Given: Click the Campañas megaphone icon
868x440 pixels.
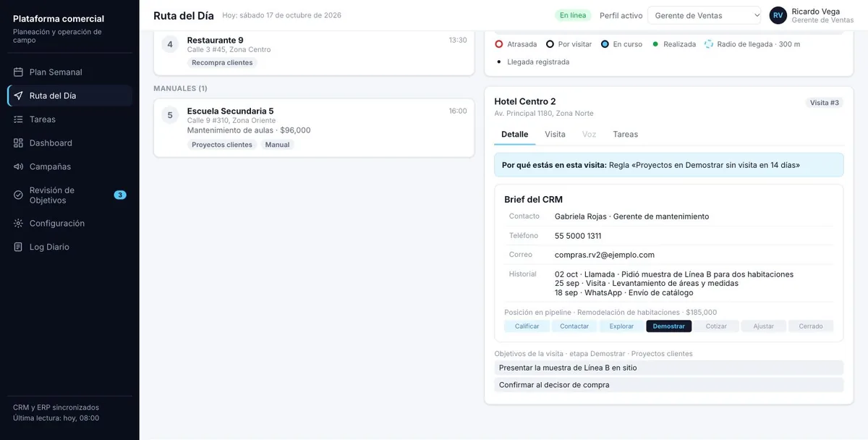Looking at the screenshot, I should pos(18,166).
